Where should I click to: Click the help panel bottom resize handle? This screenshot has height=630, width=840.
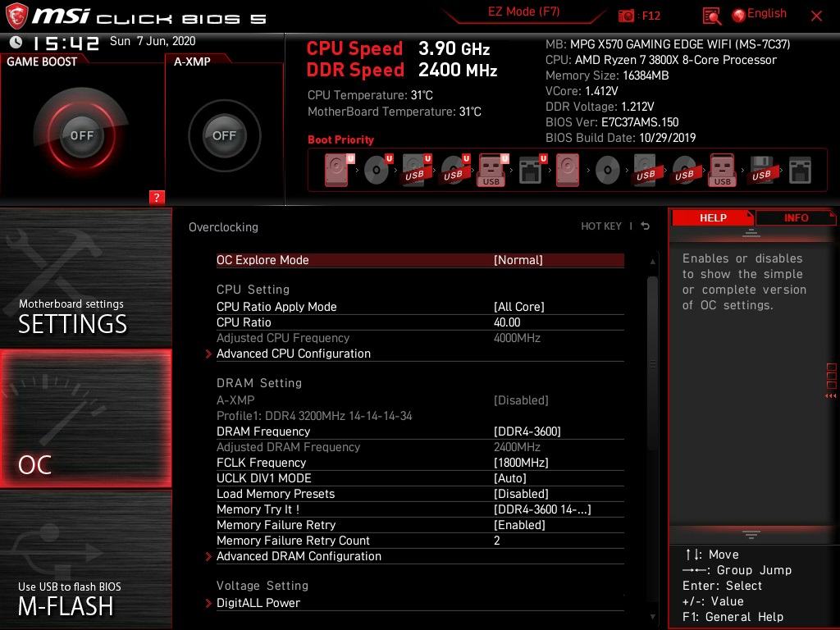[x=751, y=535]
